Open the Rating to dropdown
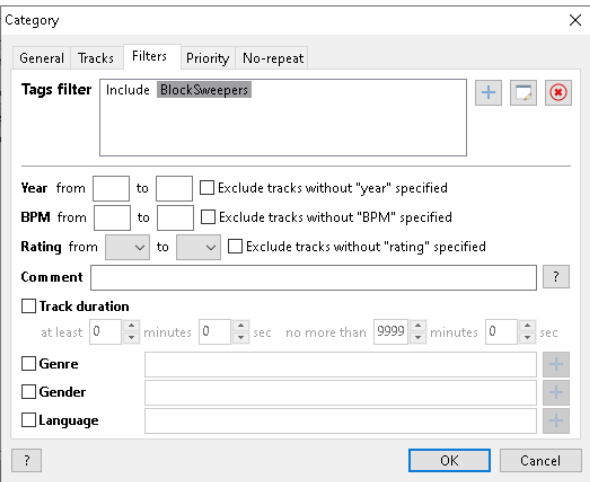The height and width of the screenshot is (482, 590). click(198, 247)
